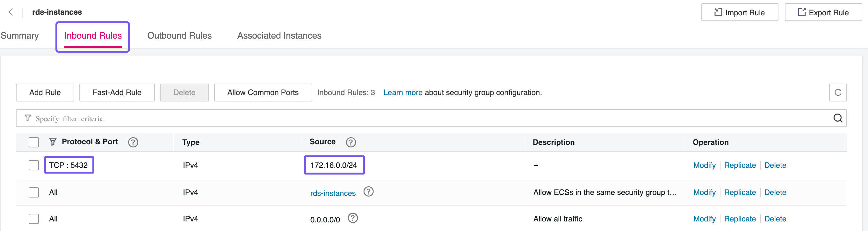Image resolution: width=868 pixels, height=231 pixels.
Task: Check the box for the TCP : 5432 rule
Action: [x=34, y=165]
